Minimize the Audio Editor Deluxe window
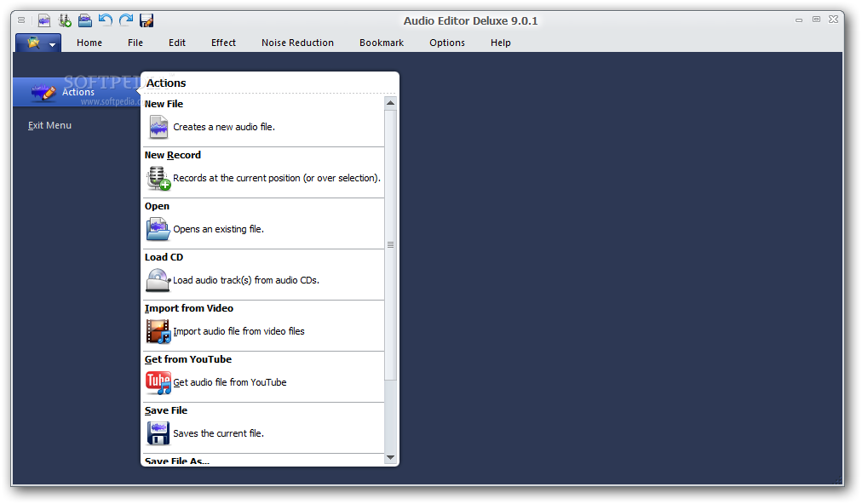Screen dimensions: 862x504 coord(799,20)
